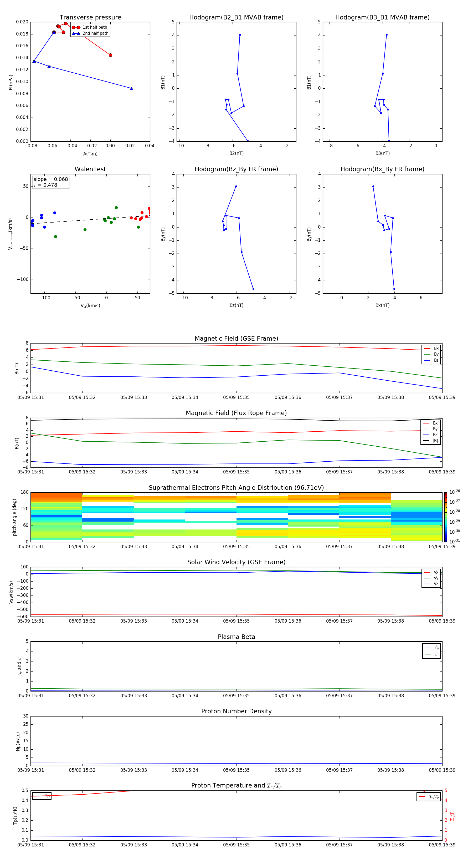The image size is (473, 868).
Task: Click the 'WalenTest' plot title
Action: [x=90, y=169]
